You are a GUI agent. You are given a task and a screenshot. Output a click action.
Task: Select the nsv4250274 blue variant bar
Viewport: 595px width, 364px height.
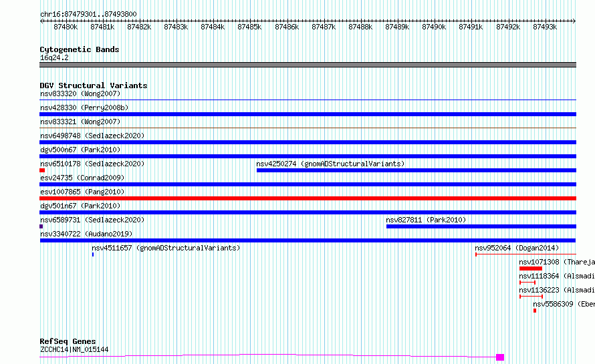(416, 170)
